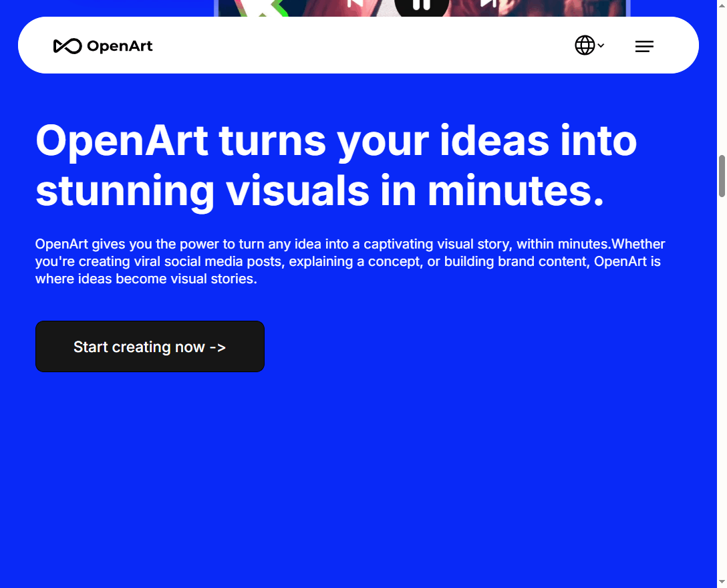This screenshot has height=588, width=727.
Task: Click the scrollbar up arrow
Action: (x=722, y=5)
